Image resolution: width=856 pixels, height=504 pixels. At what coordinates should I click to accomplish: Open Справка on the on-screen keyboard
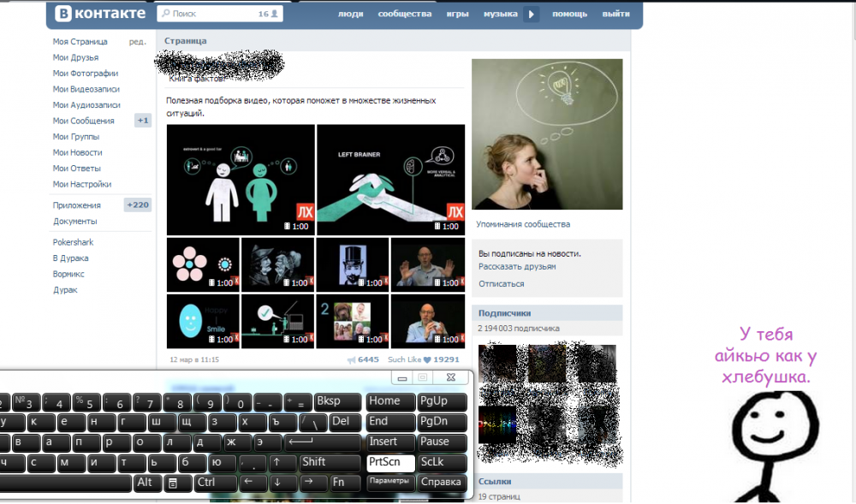pyautogui.click(x=442, y=483)
